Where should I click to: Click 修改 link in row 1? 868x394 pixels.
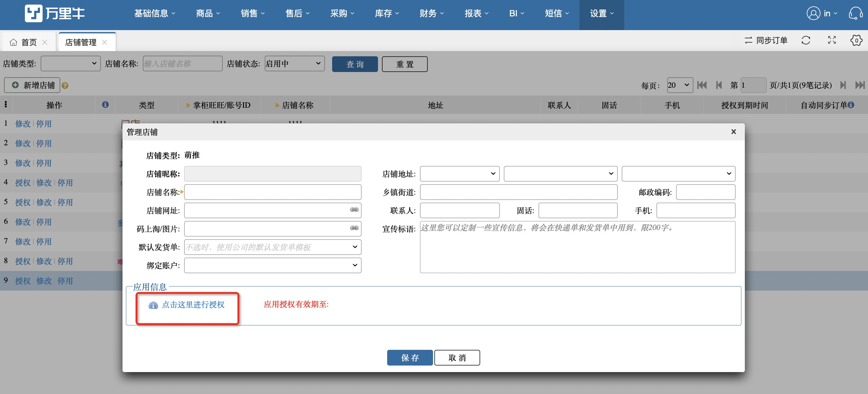tap(23, 124)
